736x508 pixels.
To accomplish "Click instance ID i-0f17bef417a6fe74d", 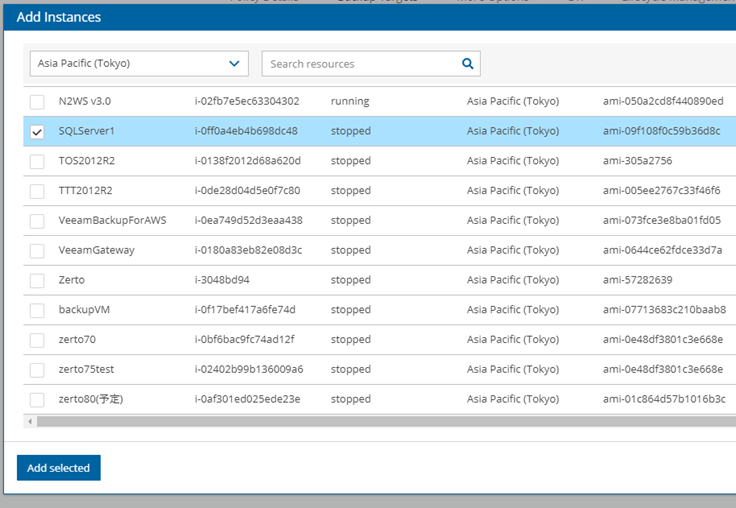I will [245, 309].
